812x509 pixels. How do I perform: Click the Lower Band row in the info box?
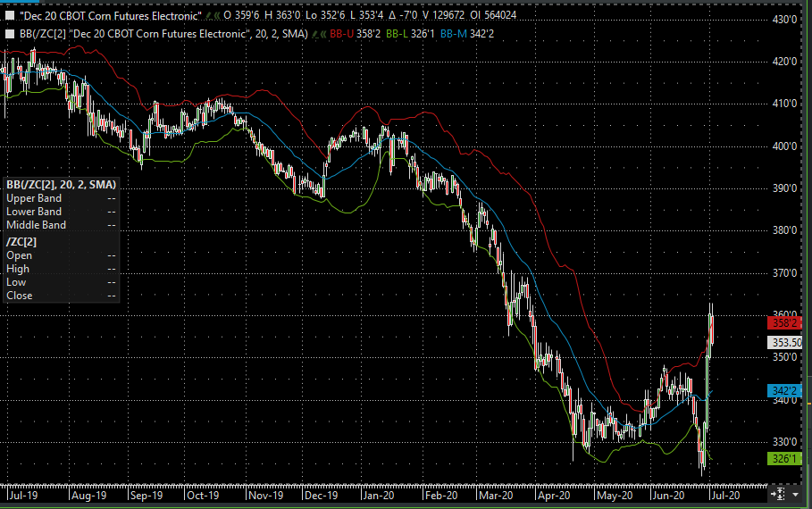61,212
